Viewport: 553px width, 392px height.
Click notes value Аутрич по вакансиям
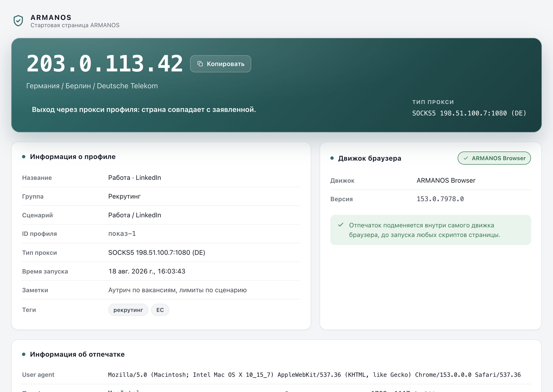[x=177, y=290]
